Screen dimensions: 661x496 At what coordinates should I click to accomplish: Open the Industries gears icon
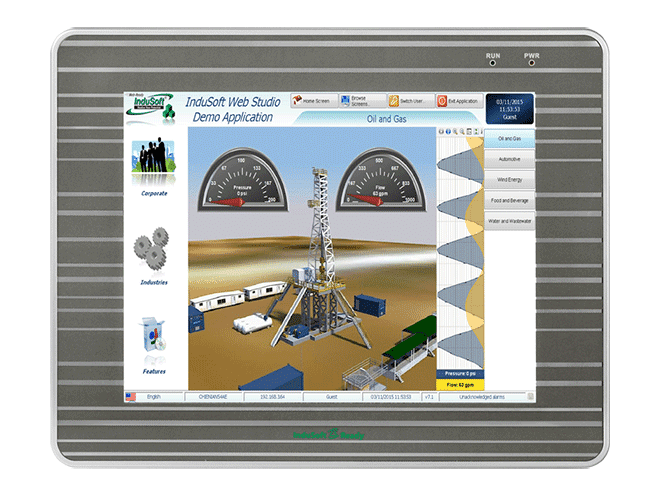[152, 249]
